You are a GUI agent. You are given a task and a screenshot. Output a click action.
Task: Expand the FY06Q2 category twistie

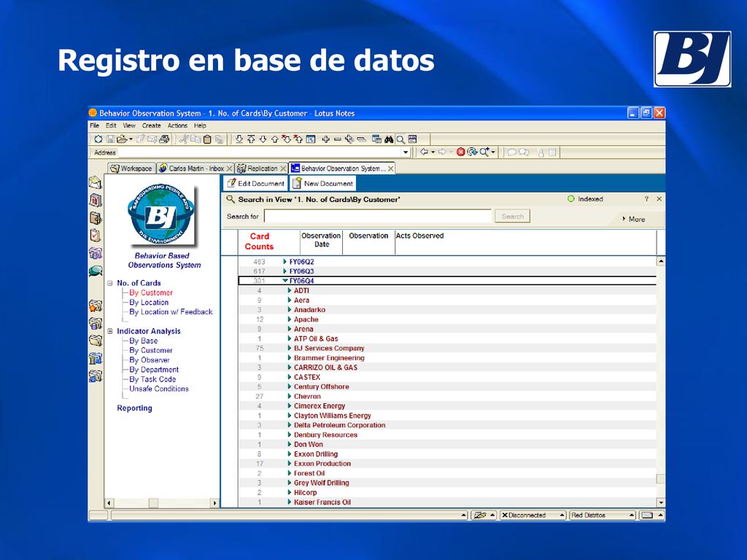coord(285,262)
